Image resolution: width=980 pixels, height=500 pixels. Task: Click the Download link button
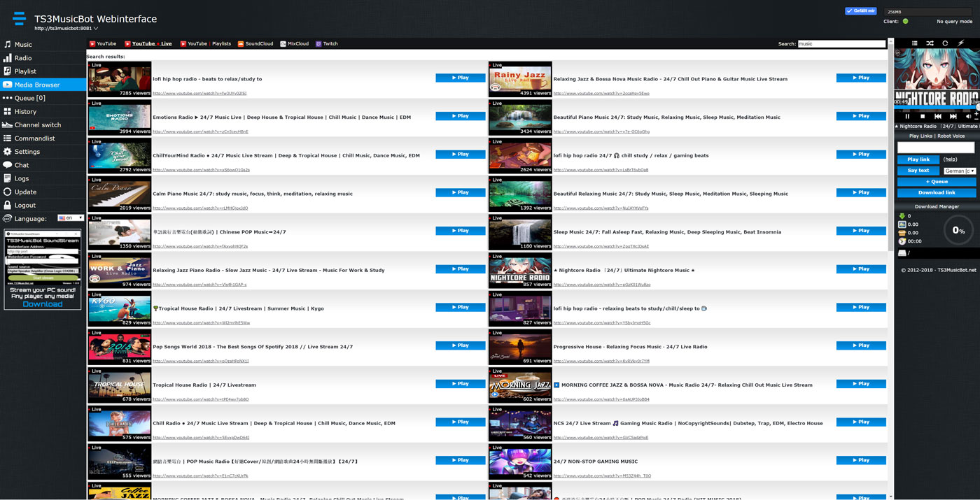936,193
